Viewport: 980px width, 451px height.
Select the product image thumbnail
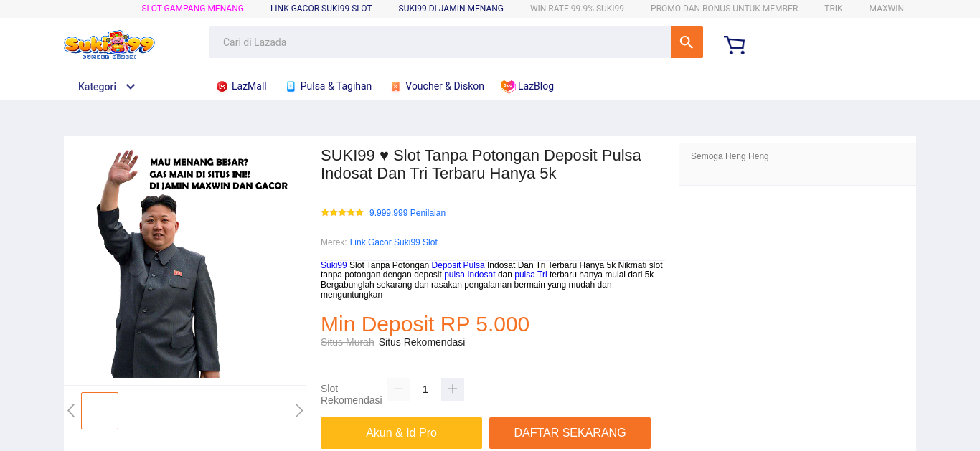pyautogui.click(x=100, y=411)
